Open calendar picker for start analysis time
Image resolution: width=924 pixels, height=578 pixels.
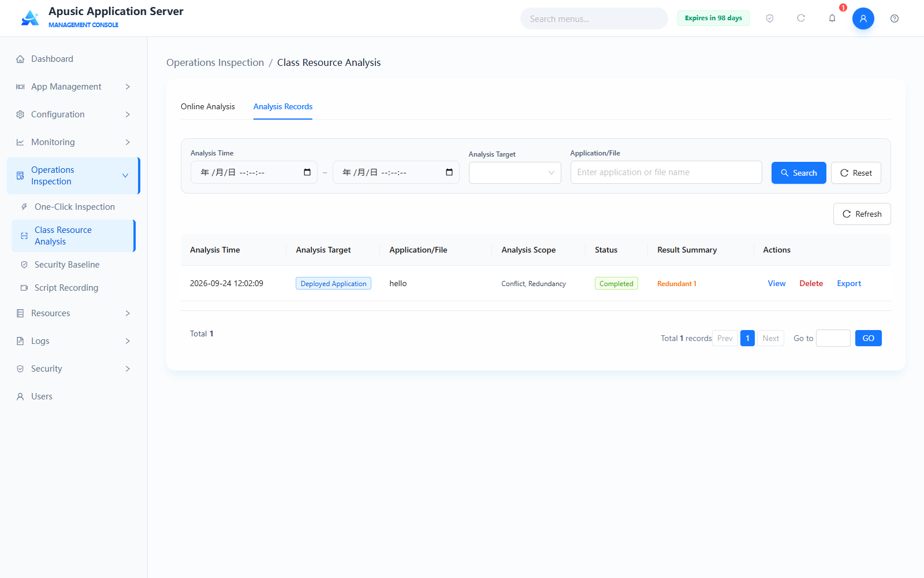pyautogui.click(x=307, y=172)
